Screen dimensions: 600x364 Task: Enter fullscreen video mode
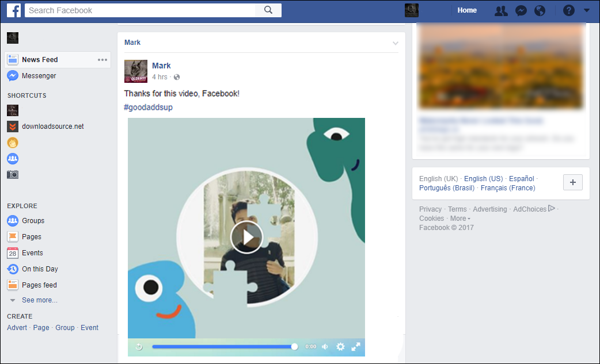coord(356,347)
